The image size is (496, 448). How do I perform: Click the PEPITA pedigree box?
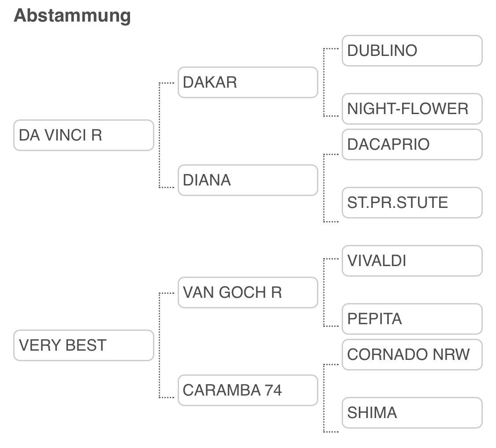click(x=412, y=319)
